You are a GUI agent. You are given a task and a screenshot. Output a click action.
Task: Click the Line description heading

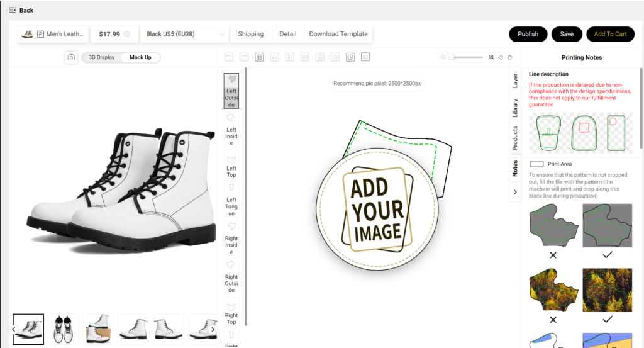[548, 74]
